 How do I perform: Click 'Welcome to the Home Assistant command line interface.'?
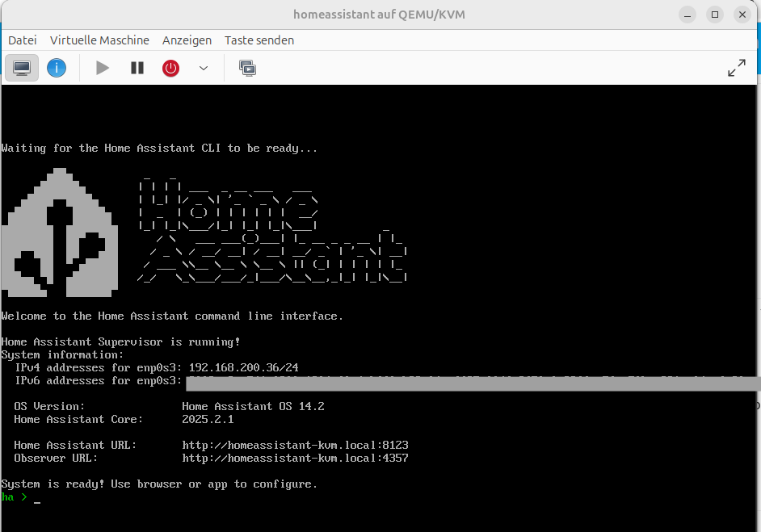click(172, 316)
